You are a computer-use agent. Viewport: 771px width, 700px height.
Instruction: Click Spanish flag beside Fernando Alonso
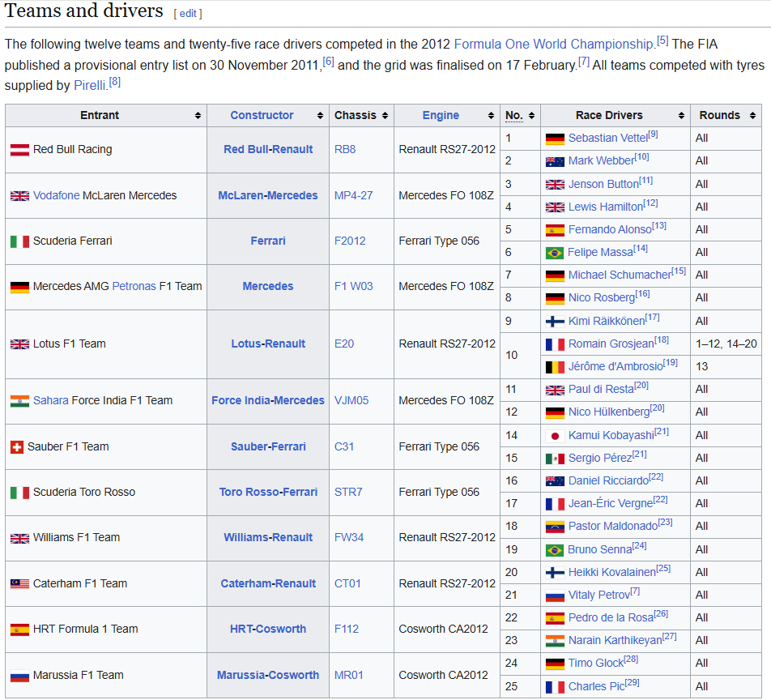click(555, 230)
